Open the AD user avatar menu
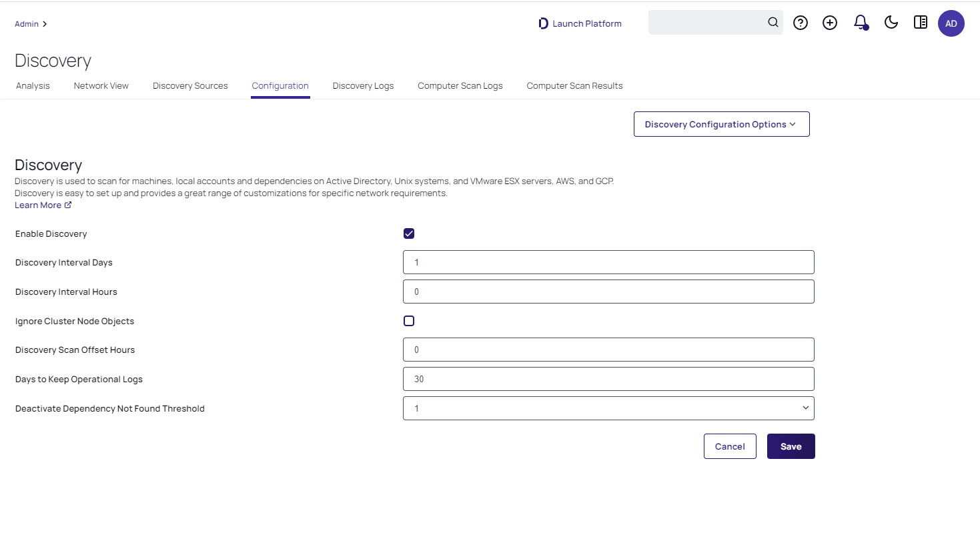Screen dimensions: 980x543 [x=951, y=23]
